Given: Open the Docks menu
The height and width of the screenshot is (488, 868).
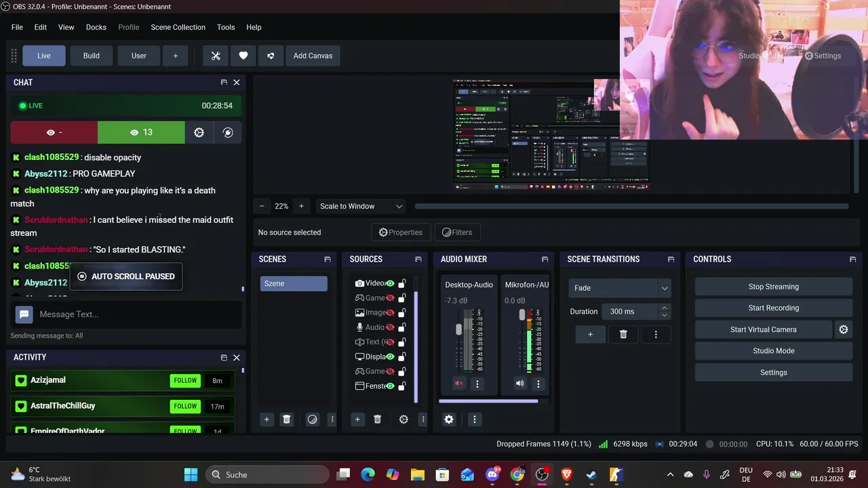Looking at the screenshot, I should click(96, 27).
